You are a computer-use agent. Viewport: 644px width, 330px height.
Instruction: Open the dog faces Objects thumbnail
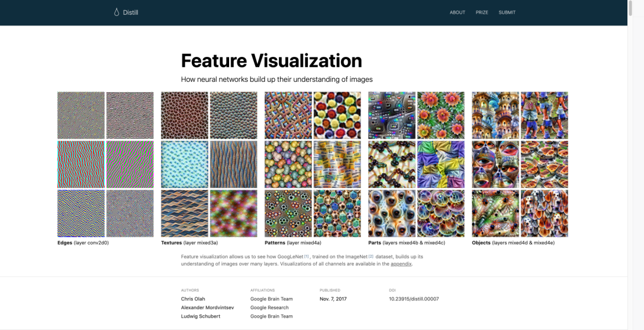point(544,213)
